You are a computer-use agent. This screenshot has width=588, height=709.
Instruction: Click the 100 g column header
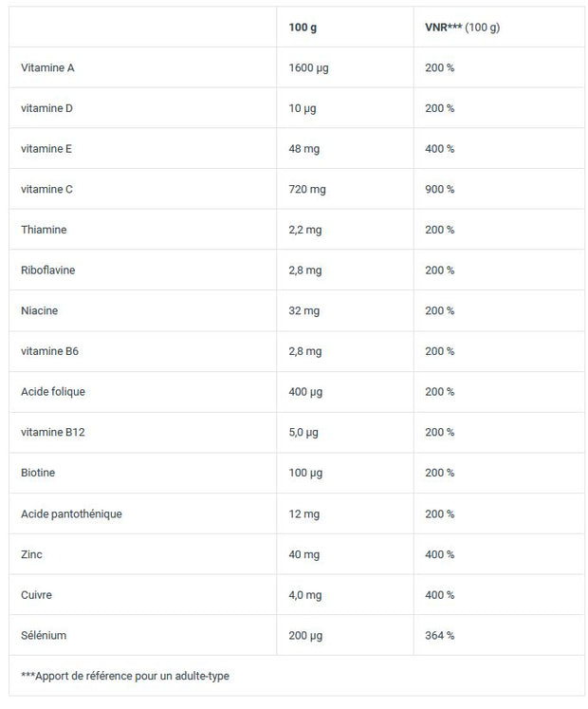tap(303, 28)
